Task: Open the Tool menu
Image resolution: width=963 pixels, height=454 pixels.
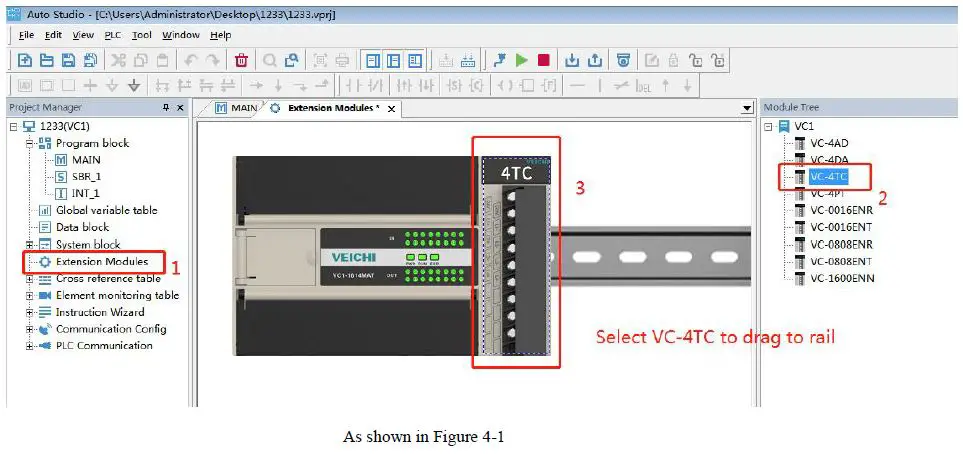Action: [x=142, y=35]
